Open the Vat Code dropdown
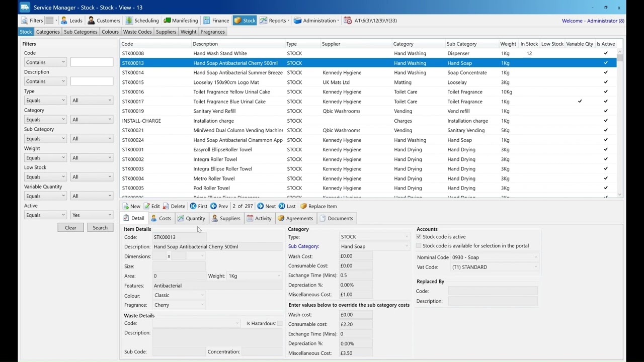This screenshot has width=644, height=362. pos(495,267)
